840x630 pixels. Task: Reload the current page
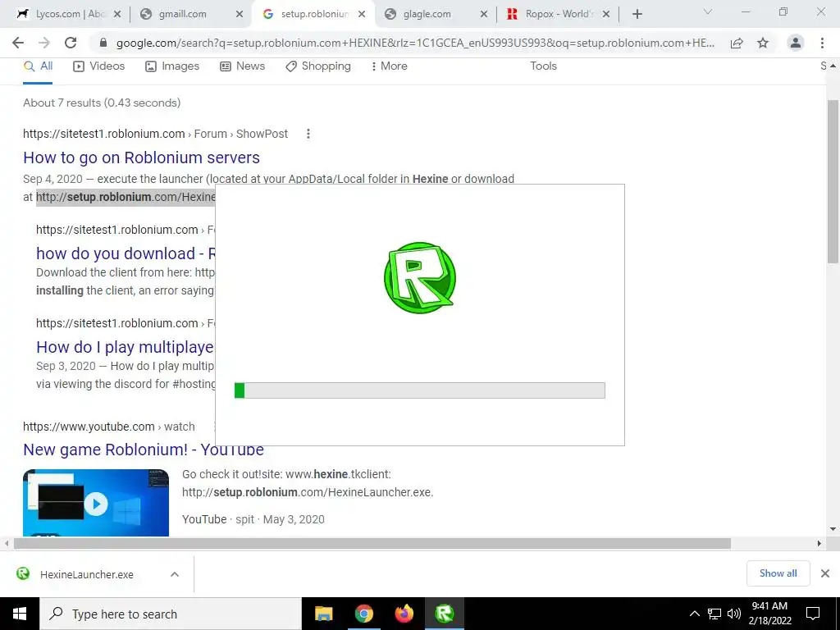(x=71, y=43)
